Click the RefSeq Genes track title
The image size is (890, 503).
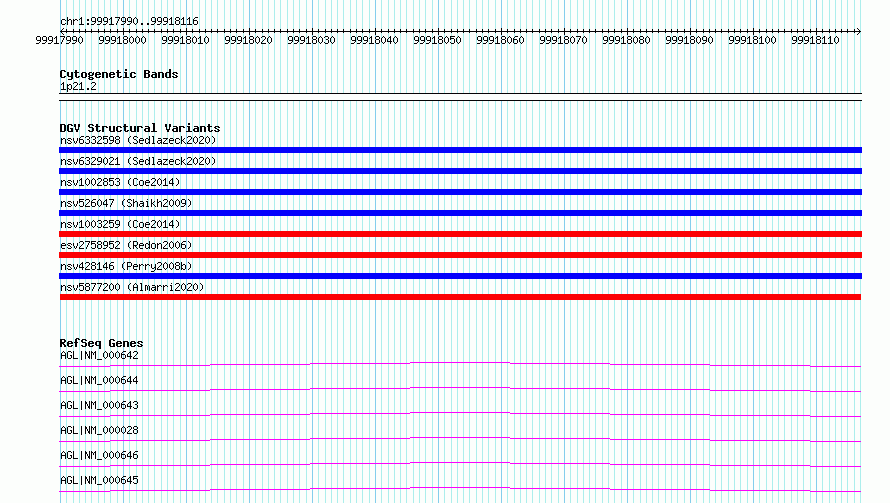pos(101,343)
